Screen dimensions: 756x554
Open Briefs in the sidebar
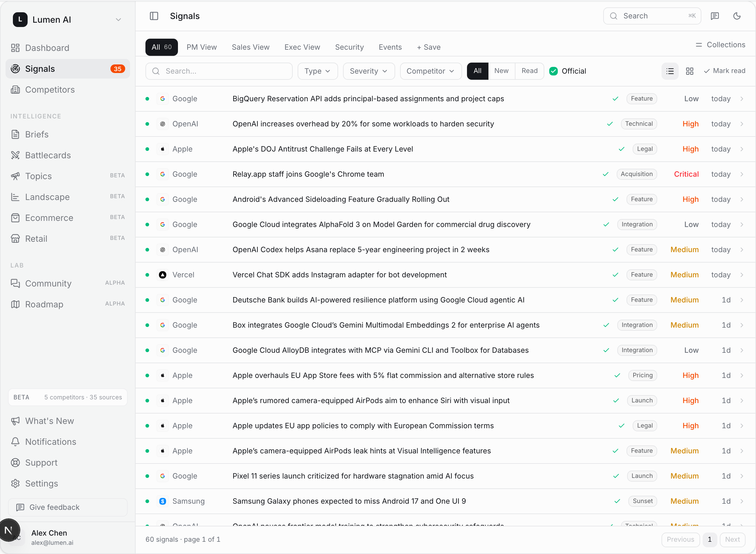coord(68,134)
